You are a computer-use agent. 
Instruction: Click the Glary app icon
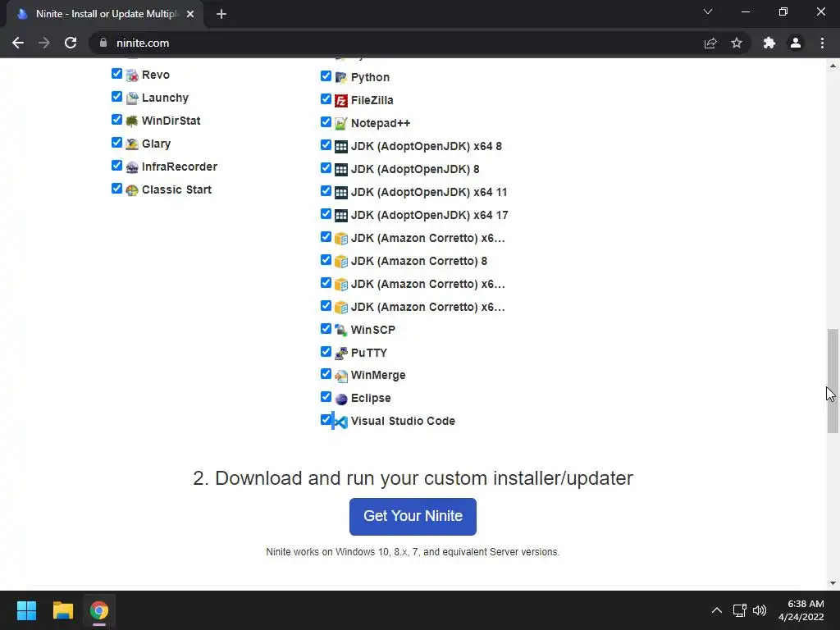(132, 144)
